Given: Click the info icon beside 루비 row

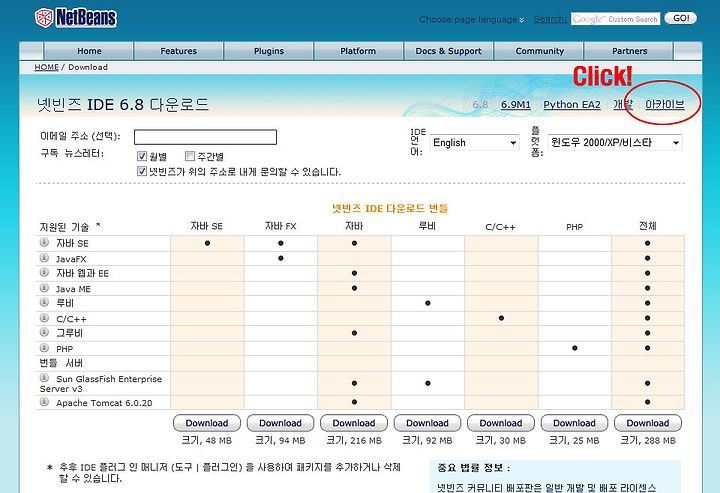Looking at the screenshot, I should (44, 302).
